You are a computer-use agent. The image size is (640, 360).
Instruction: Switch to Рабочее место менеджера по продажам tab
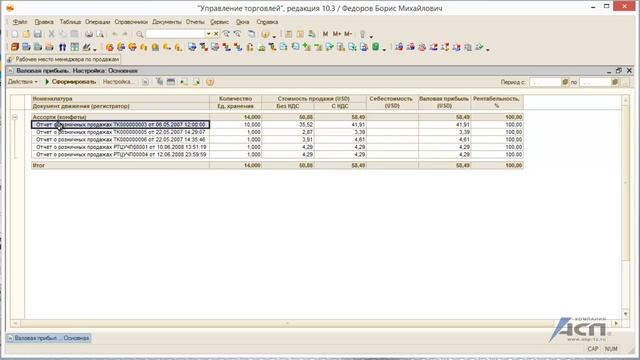click(x=63, y=60)
